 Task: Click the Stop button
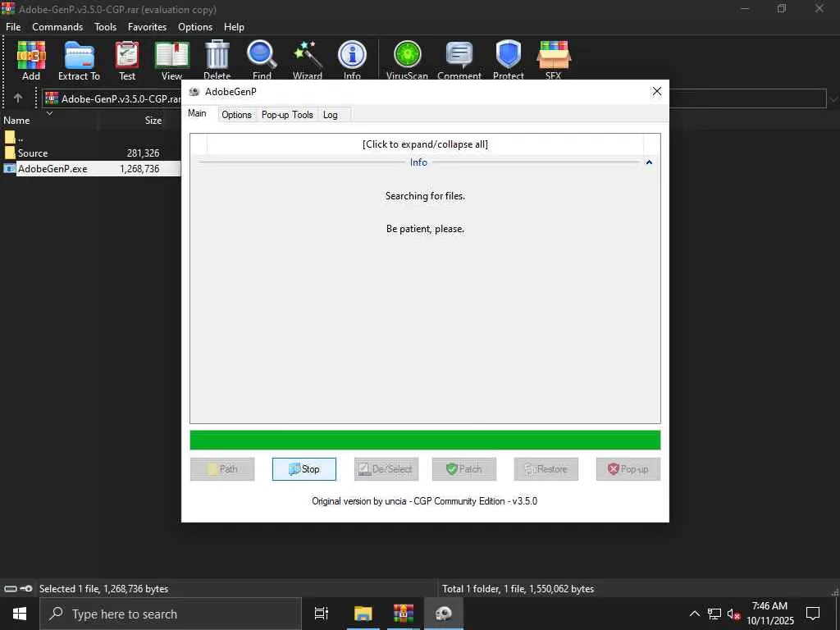pos(304,469)
